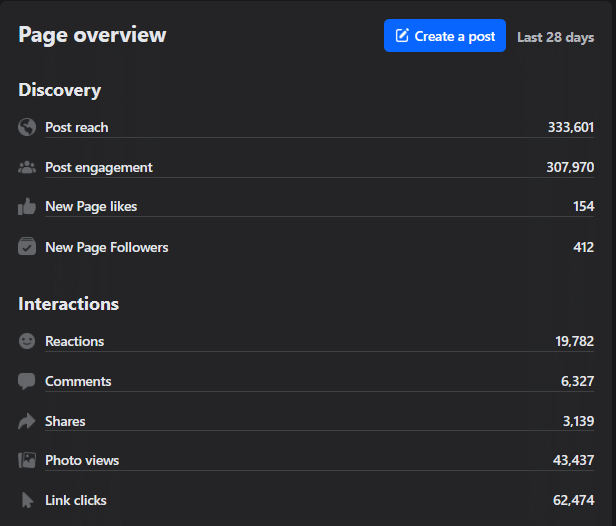Click the Photo views value 43,437
The image size is (616, 526).
574,460
